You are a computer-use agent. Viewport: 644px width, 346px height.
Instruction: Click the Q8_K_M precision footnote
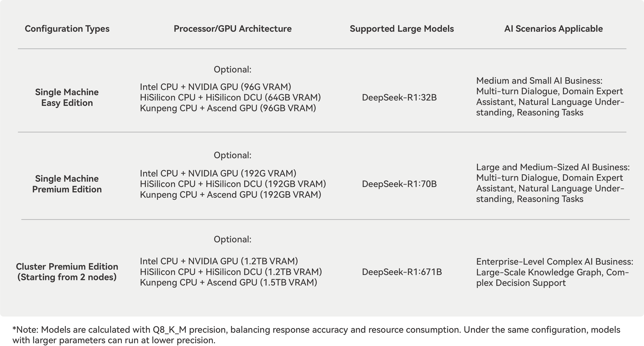pos(316,335)
